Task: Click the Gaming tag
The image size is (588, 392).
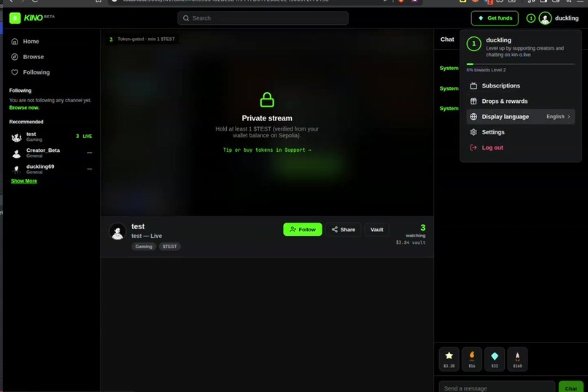Action: pyautogui.click(x=144, y=247)
